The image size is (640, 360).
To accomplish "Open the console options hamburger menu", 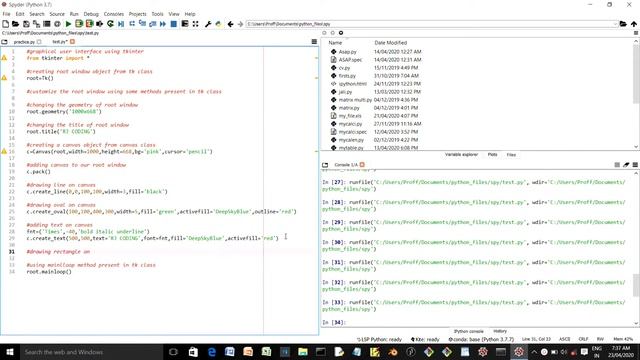I will 635,165.
